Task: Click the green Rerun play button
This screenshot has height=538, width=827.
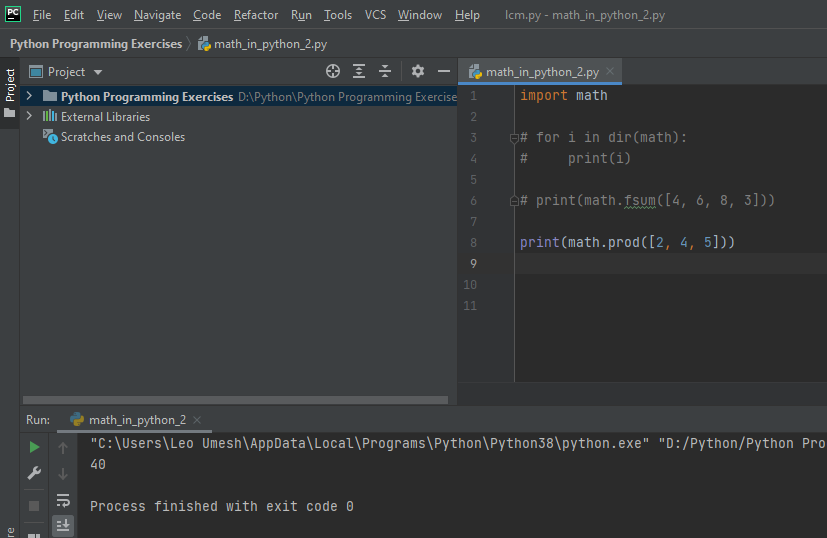Action: 34,447
